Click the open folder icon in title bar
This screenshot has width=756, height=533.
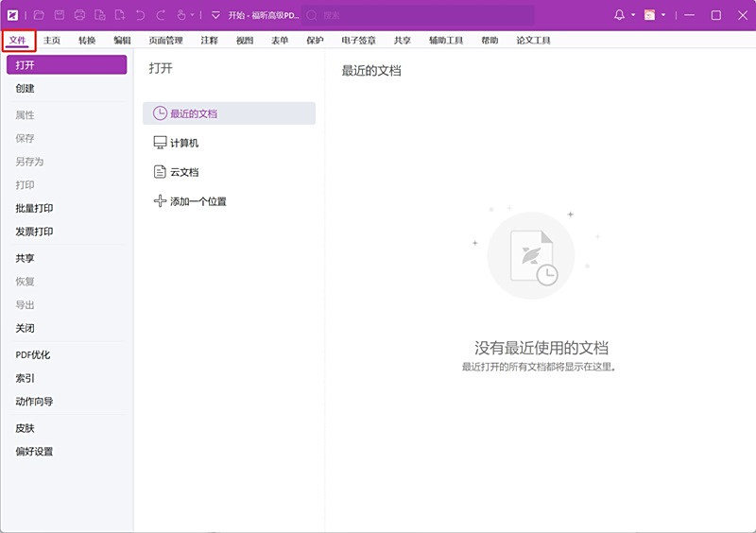[x=39, y=15]
